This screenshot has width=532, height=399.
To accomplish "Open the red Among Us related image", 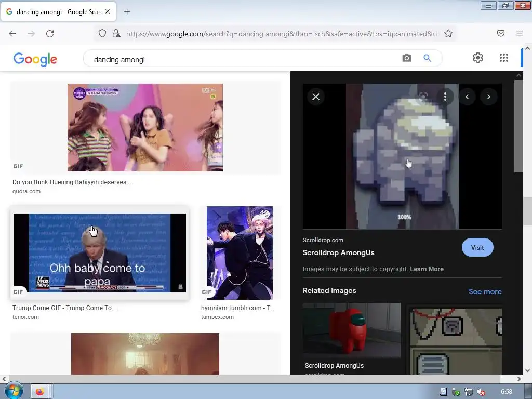I will click(352, 330).
